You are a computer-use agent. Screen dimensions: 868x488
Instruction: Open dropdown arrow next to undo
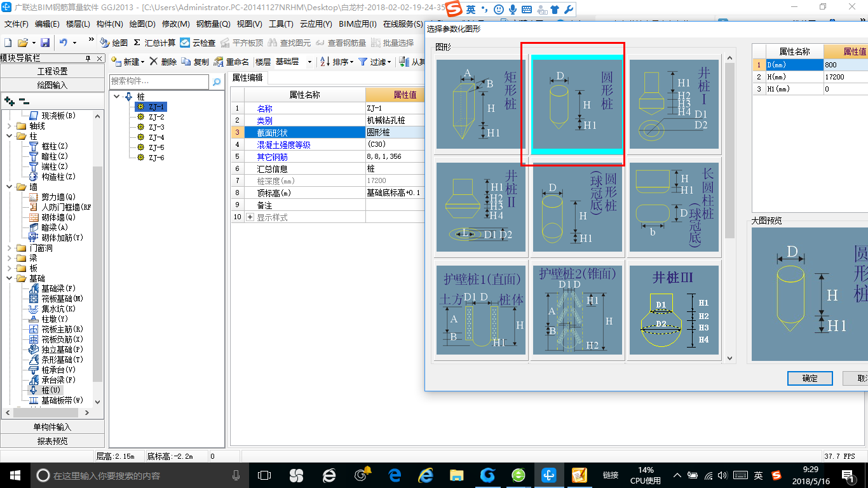point(75,43)
